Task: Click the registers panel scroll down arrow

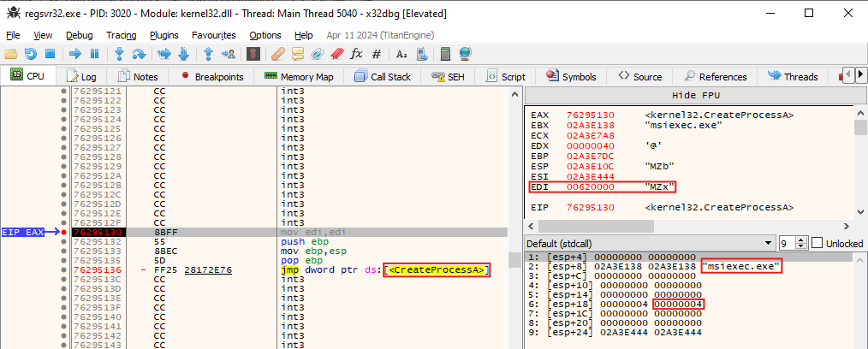Action: coord(859,212)
